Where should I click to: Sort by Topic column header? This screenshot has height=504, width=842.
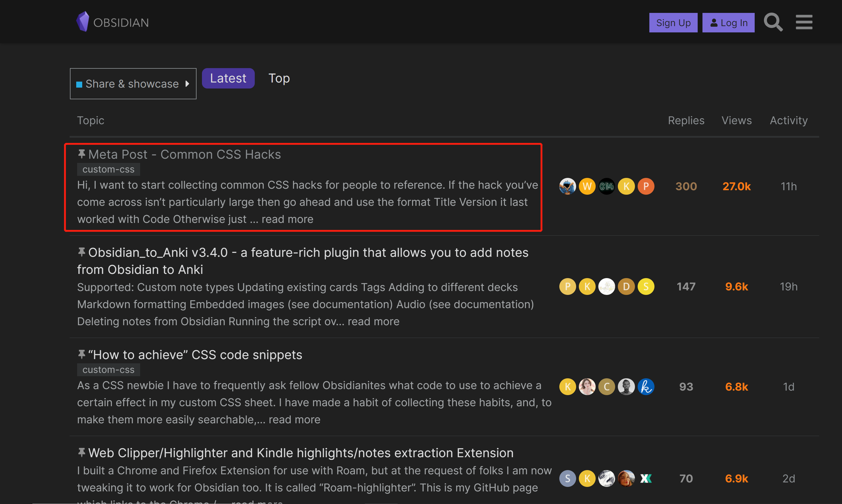(90, 120)
